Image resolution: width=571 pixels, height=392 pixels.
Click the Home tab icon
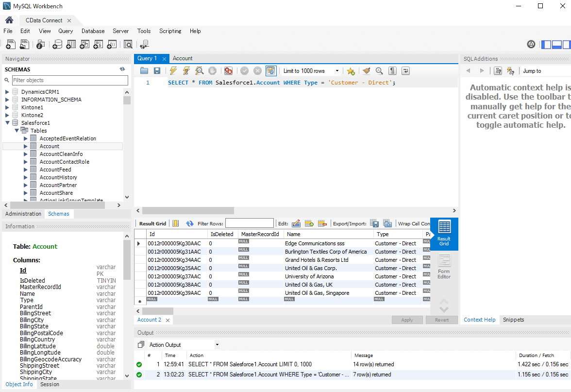click(x=9, y=20)
